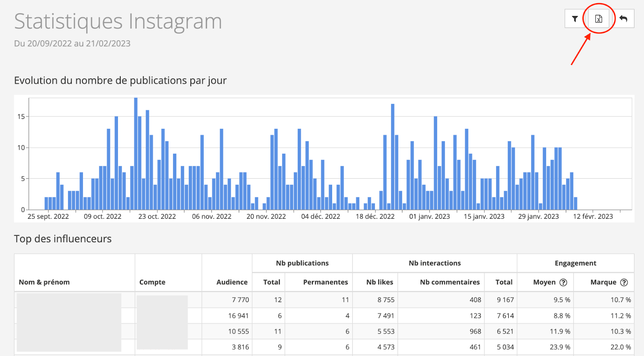Export statistics with the Excel file icon

599,19
